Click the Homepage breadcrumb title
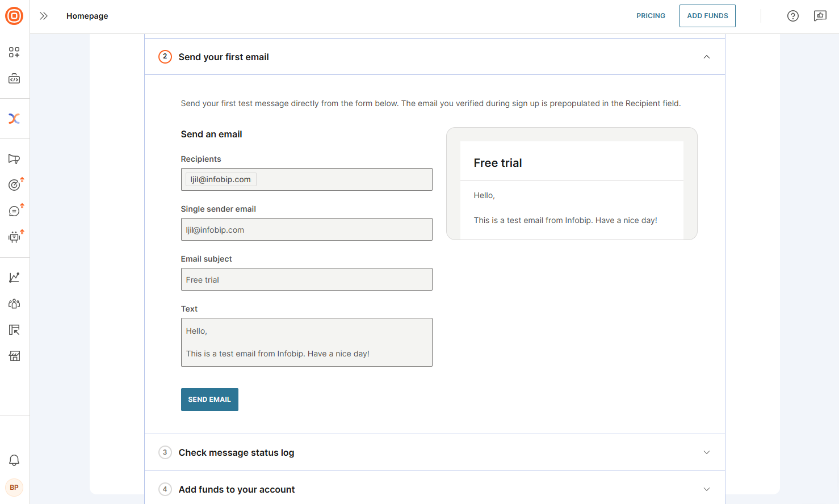 pyautogui.click(x=87, y=16)
